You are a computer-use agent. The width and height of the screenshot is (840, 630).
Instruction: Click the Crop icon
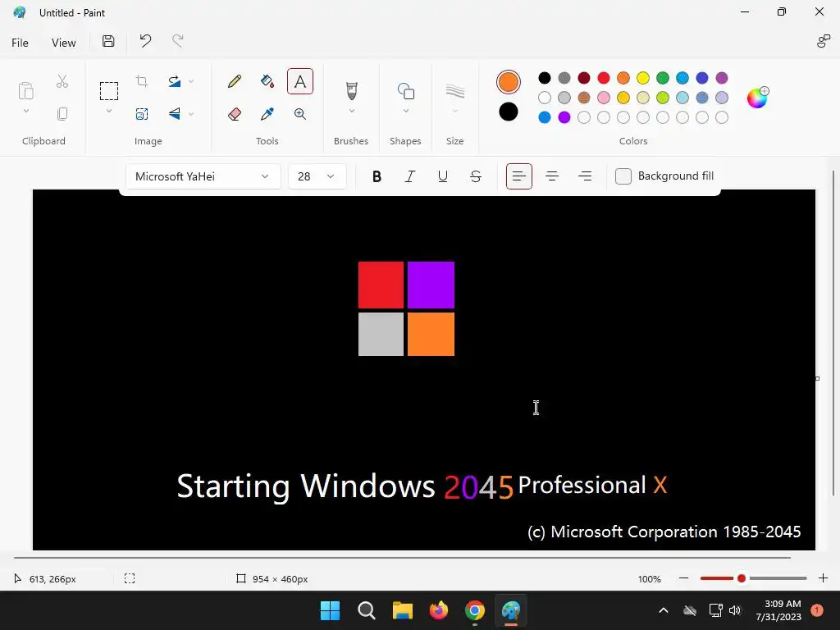point(142,81)
